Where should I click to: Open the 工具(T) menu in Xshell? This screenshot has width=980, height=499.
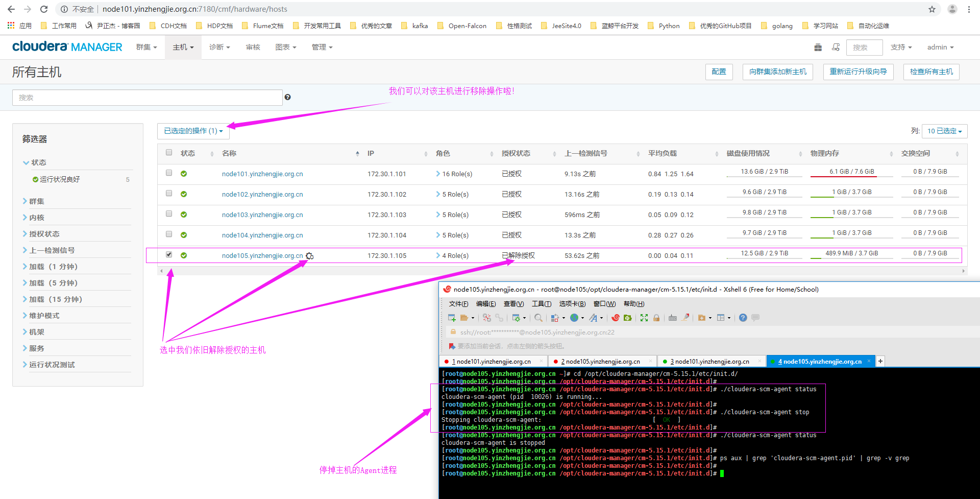tap(542, 304)
